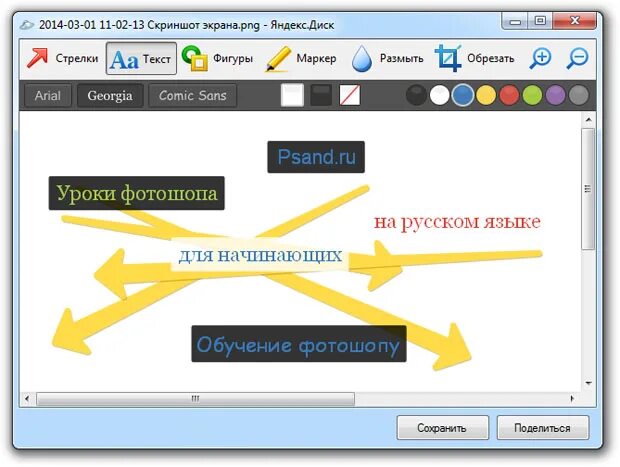The width and height of the screenshot is (620, 467).
Task: Select the white color swatch
Action: coord(439,95)
